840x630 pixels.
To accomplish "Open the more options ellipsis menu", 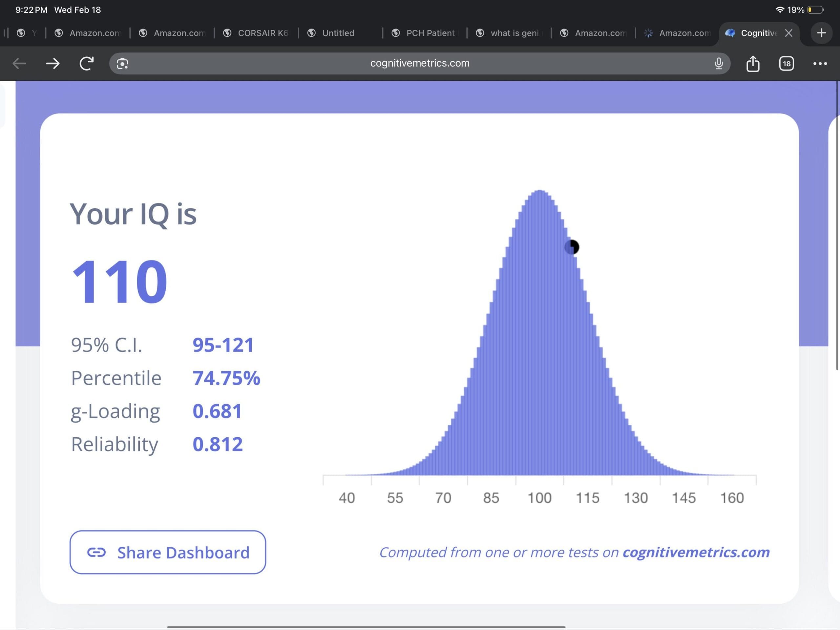I will [820, 63].
